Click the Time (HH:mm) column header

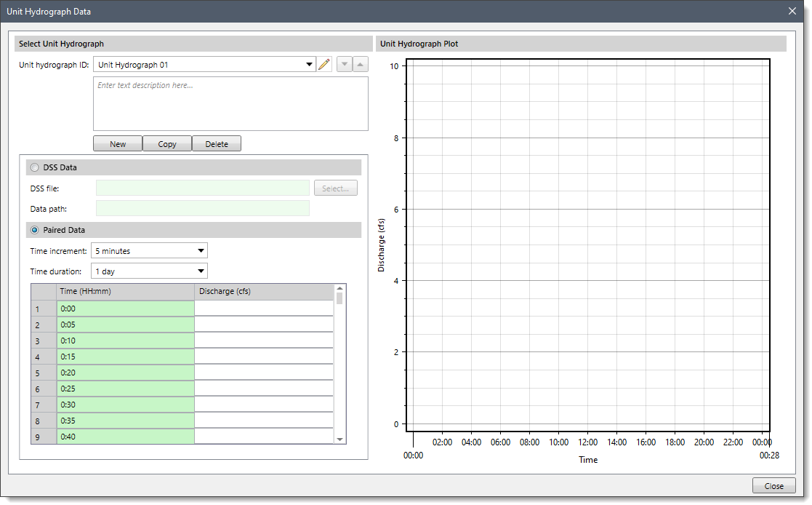(x=125, y=291)
